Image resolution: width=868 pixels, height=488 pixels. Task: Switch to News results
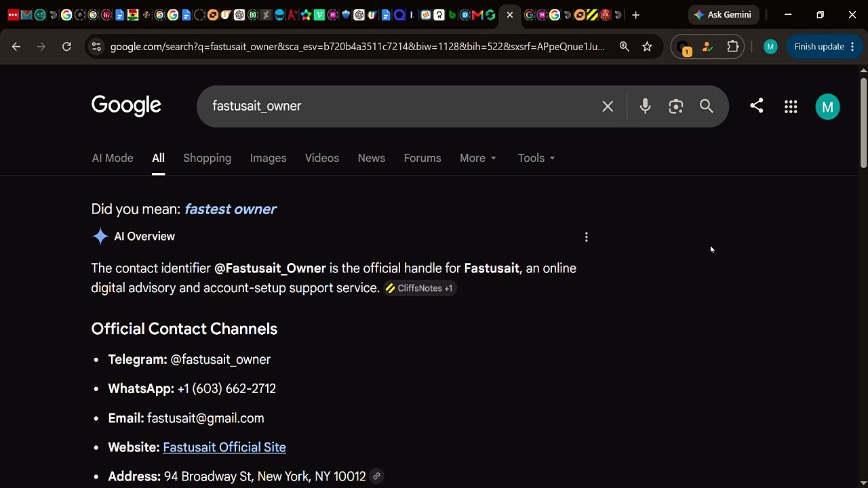click(372, 158)
